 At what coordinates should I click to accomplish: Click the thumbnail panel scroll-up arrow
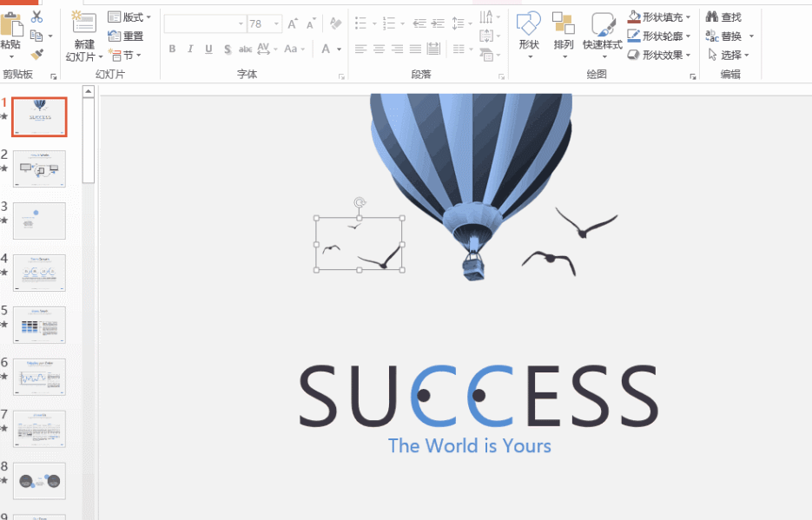88,91
